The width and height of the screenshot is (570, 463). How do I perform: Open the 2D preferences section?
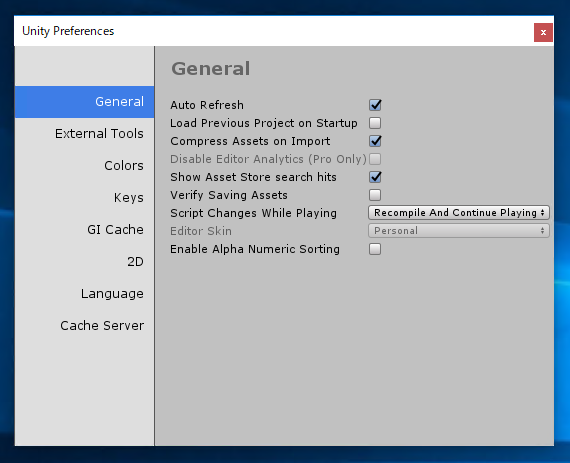85,262
